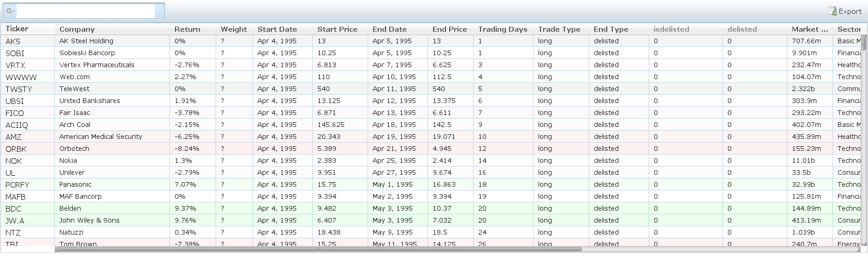
Task: Select the TWSTY ticker cell
Action: tap(28, 89)
